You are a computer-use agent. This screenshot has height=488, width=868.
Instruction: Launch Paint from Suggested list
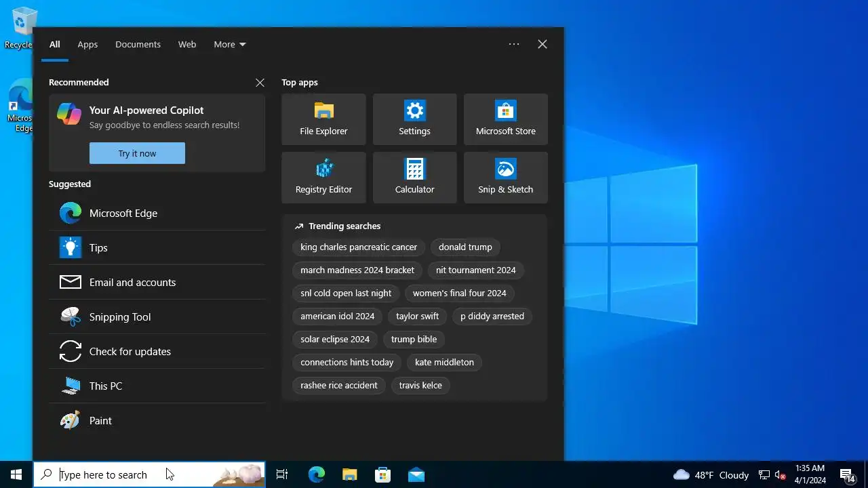(x=157, y=420)
